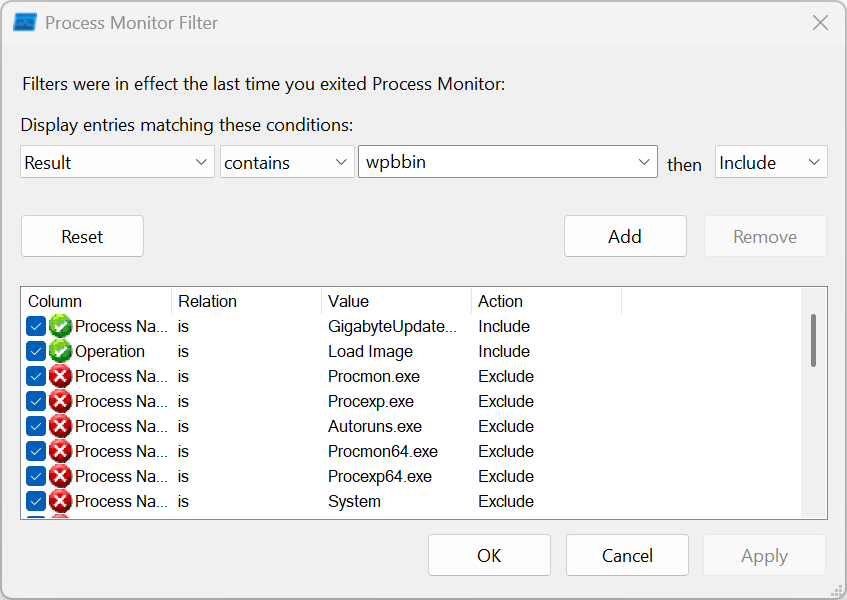Select the Procmon64.exe value cell
The image size is (847, 600).
point(383,451)
